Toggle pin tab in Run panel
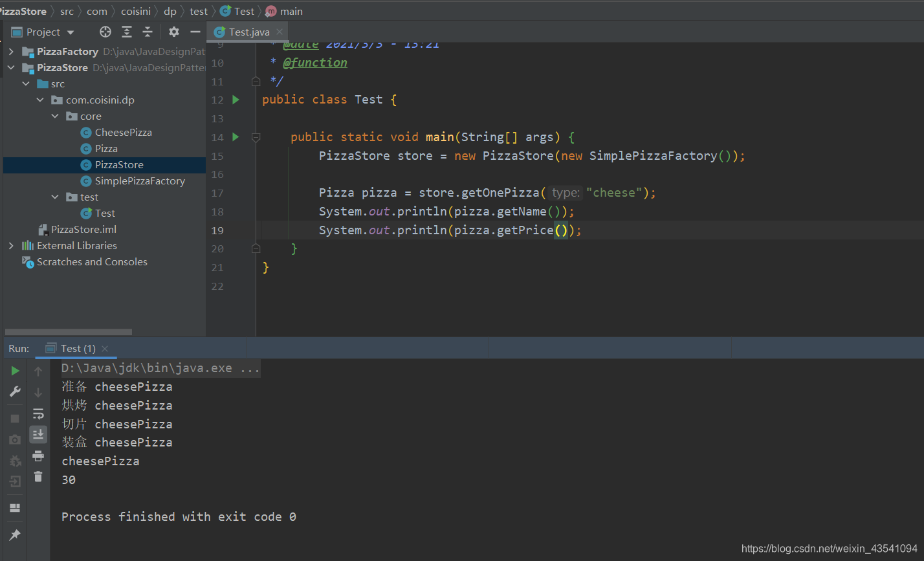 [15, 535]
